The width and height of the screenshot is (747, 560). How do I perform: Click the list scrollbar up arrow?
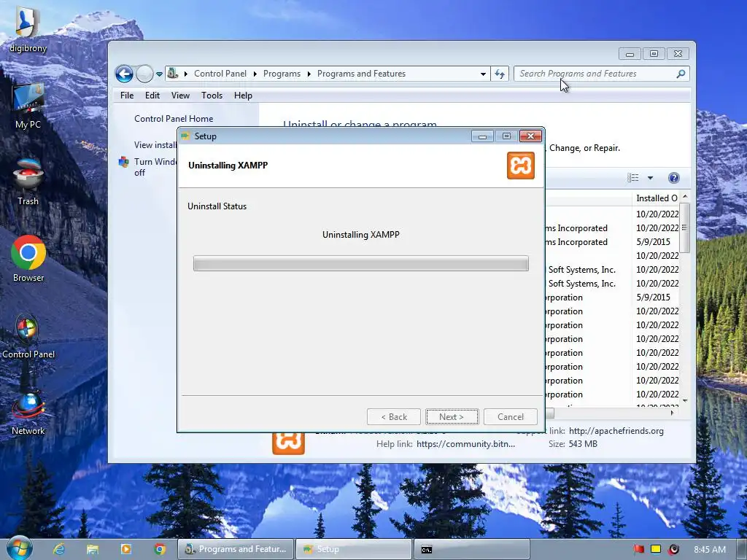pyautogui.click(x=685, y=197)
